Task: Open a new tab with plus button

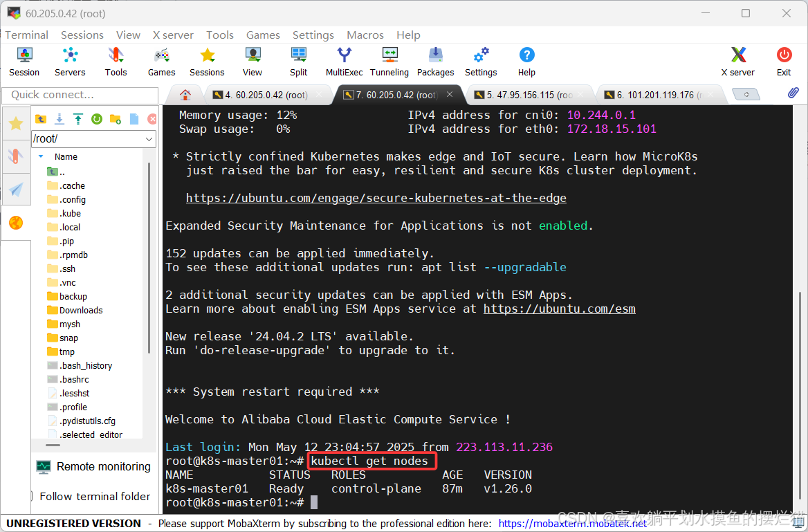Action: click(x=746, y=94)
